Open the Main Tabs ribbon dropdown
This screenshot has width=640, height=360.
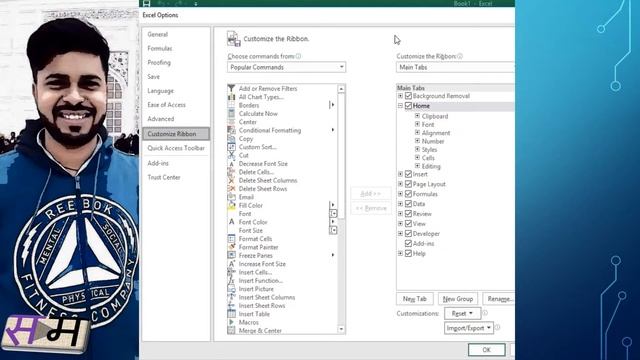(x=455, y=67)
